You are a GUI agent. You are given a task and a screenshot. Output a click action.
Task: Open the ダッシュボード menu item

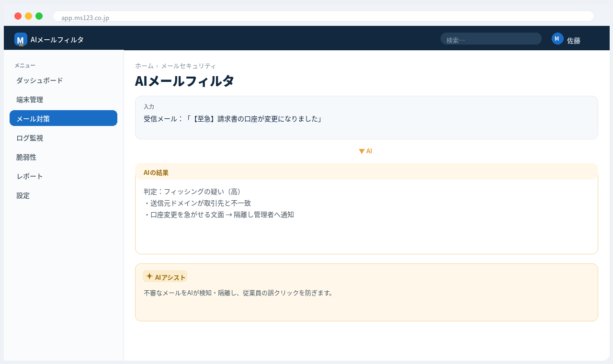click(x=63, y=80)
